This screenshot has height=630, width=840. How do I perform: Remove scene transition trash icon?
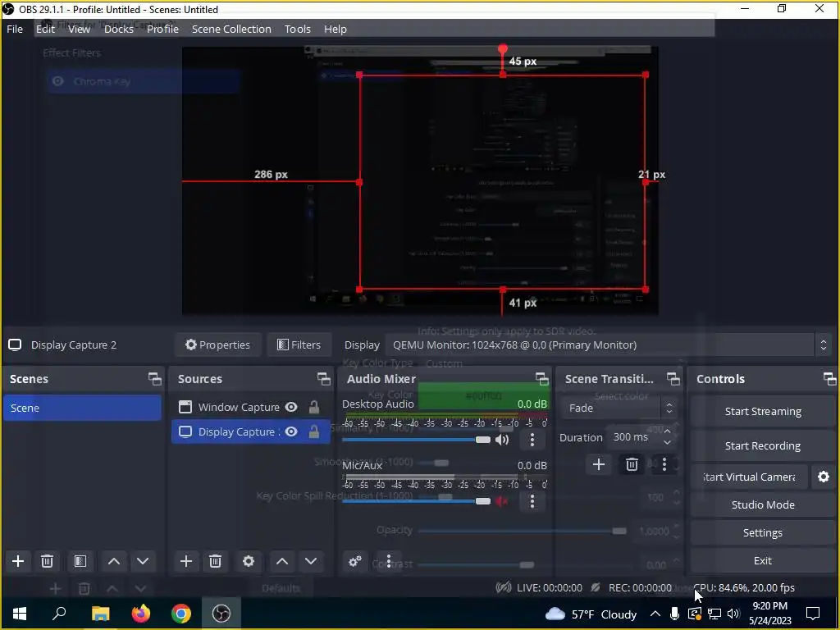pos(632,464)
